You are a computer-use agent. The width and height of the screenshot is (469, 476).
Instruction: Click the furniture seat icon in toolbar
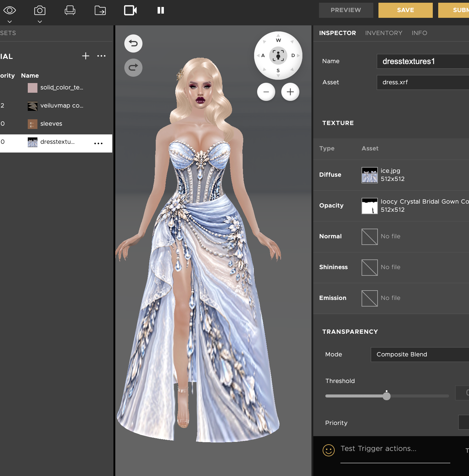[x=70, y=10]
